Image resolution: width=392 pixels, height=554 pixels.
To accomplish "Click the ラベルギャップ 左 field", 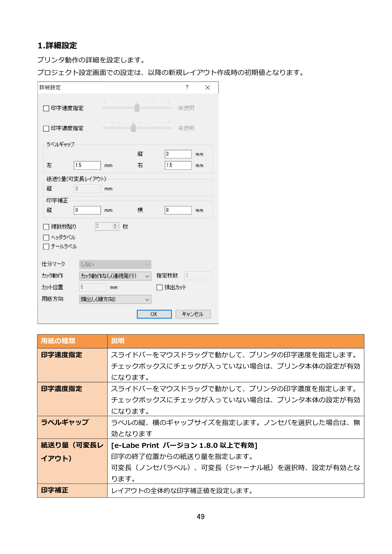I will pyautogui.click(x=87, y=165).
